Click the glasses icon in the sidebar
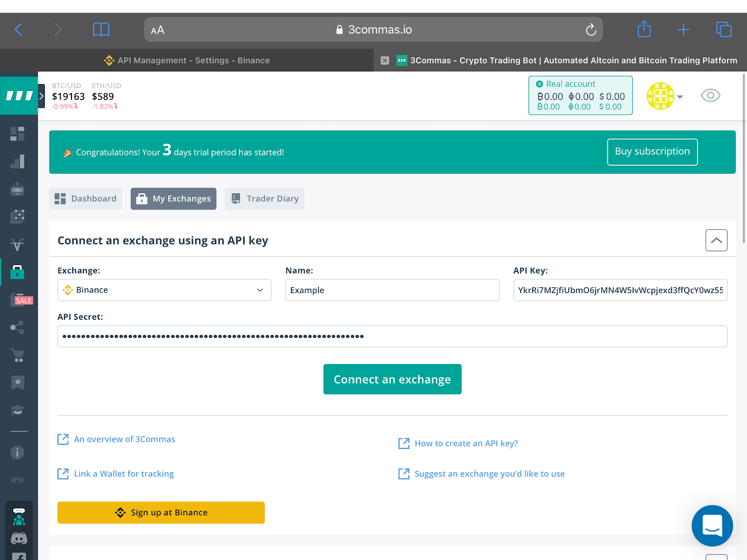The width and height of the screenshot is (747, 560). click(x=17, y=480)
